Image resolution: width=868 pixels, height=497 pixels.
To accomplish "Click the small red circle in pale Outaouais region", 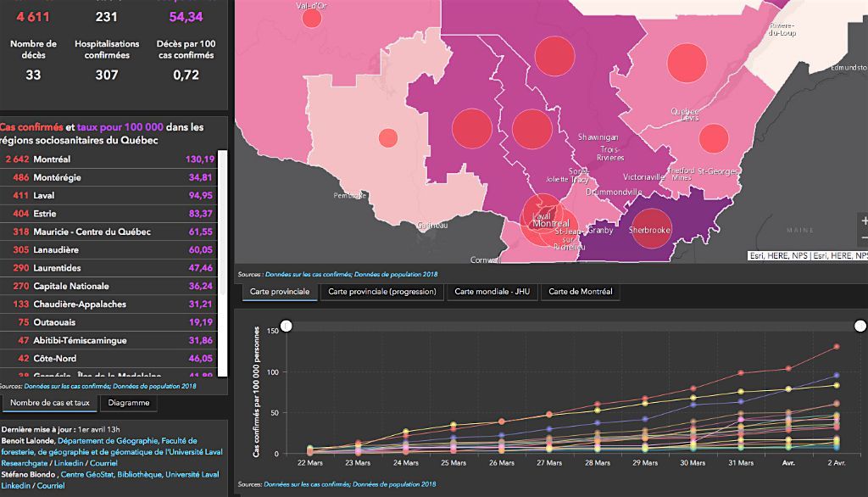I will point(388,137).
